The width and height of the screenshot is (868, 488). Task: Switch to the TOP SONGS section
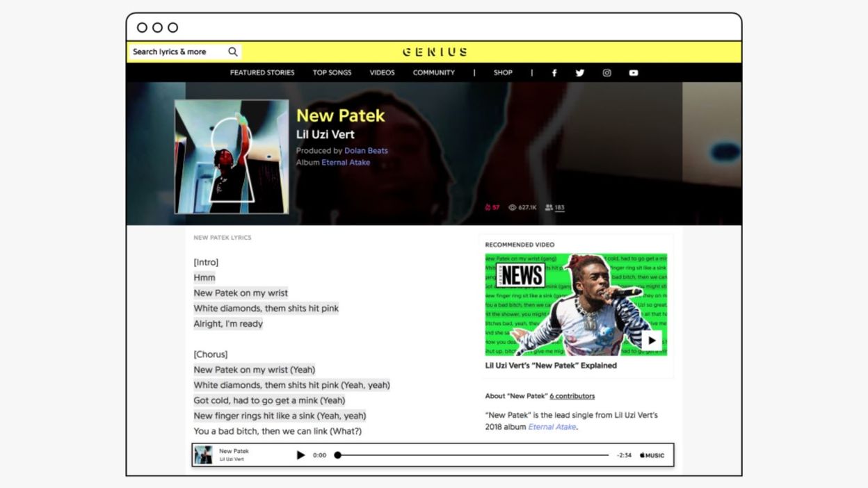[x=332, y=72]
